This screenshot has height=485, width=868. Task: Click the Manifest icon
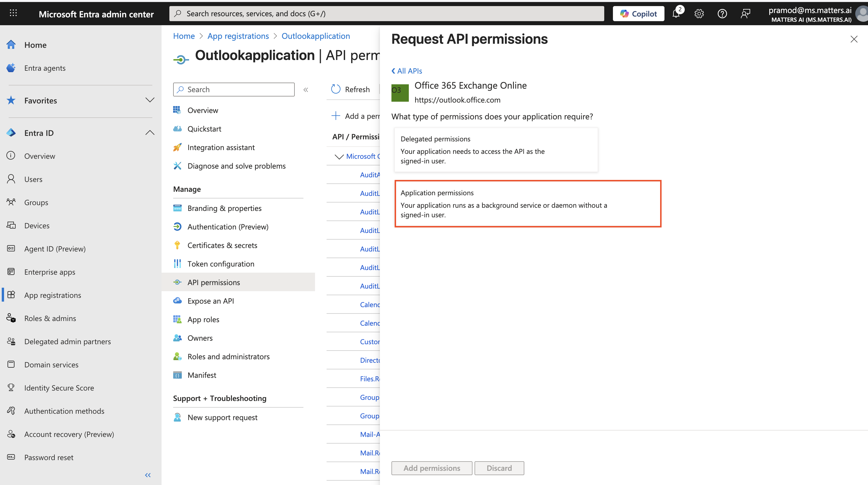point(177,375)
